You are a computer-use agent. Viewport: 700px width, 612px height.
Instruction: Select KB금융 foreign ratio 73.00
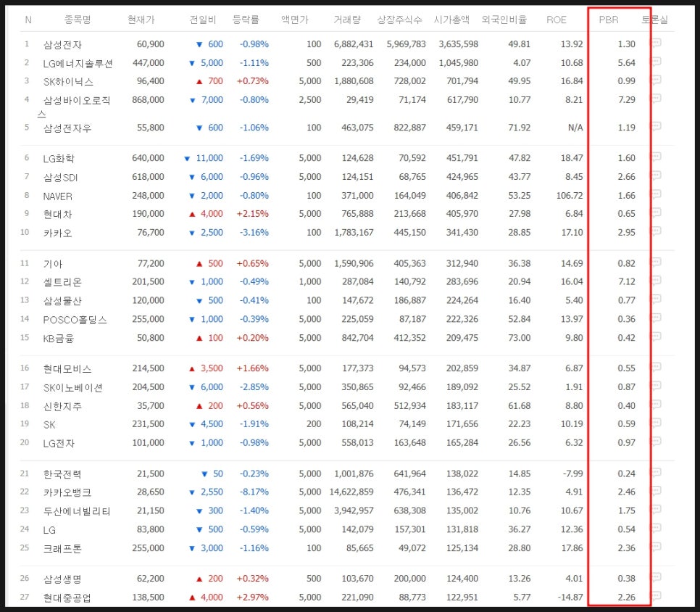pyautogui.click(x=519, y=338)
